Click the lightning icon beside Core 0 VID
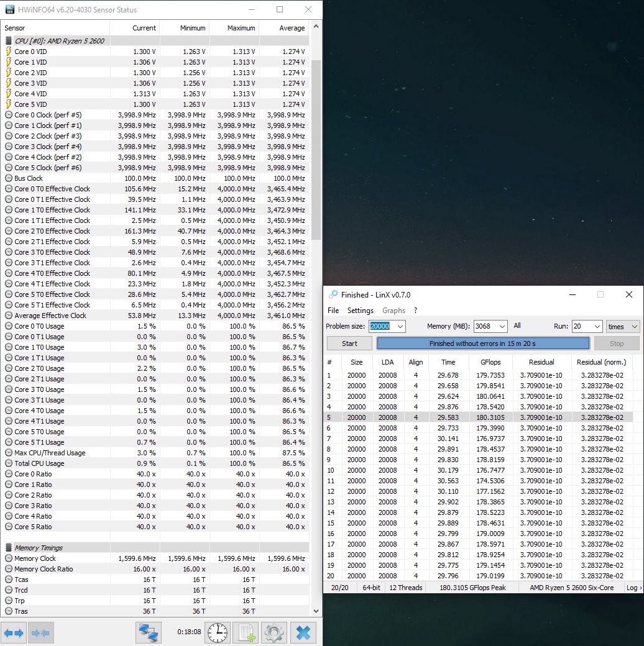 pos(8,52)
